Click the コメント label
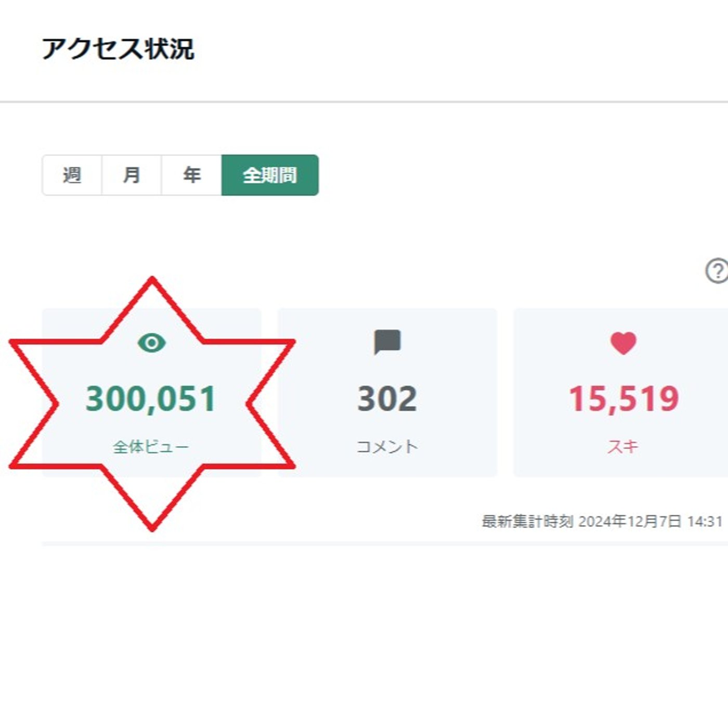Image resolution: width=728 pixels, height=728 pixels. pyautogui.click(x=387, y=447)
